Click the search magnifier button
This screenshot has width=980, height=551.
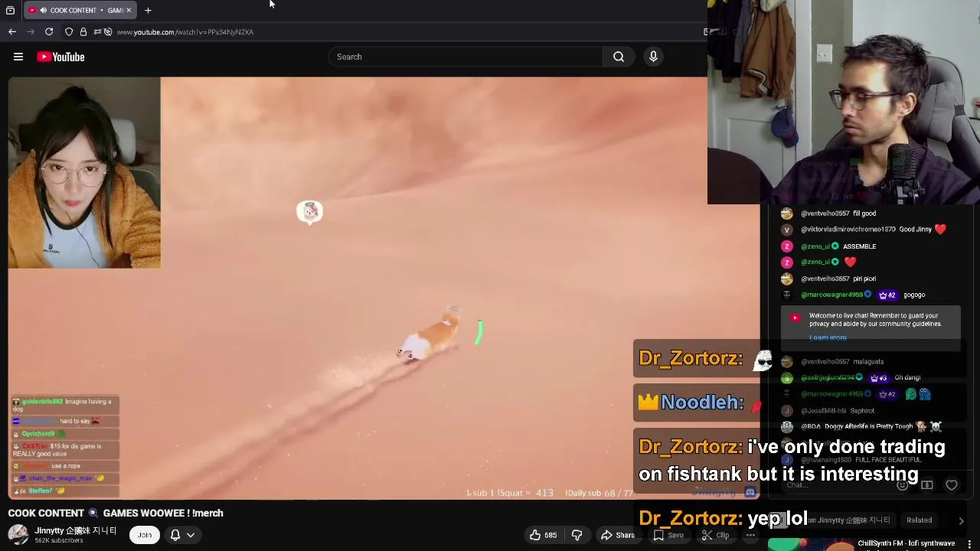tap(619, 57)
